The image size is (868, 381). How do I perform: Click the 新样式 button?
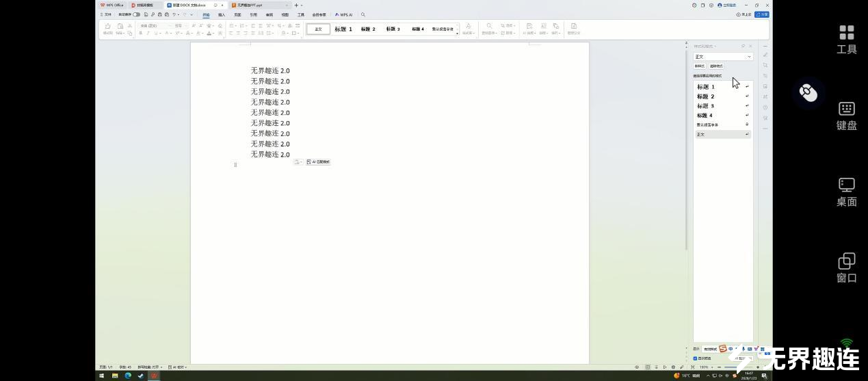click(700, 66)
